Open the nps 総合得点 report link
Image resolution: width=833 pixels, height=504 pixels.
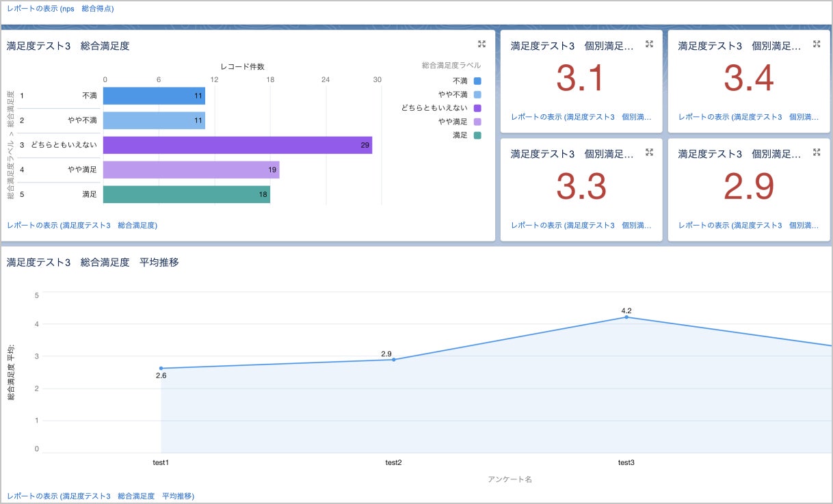[x=60, y=9]
